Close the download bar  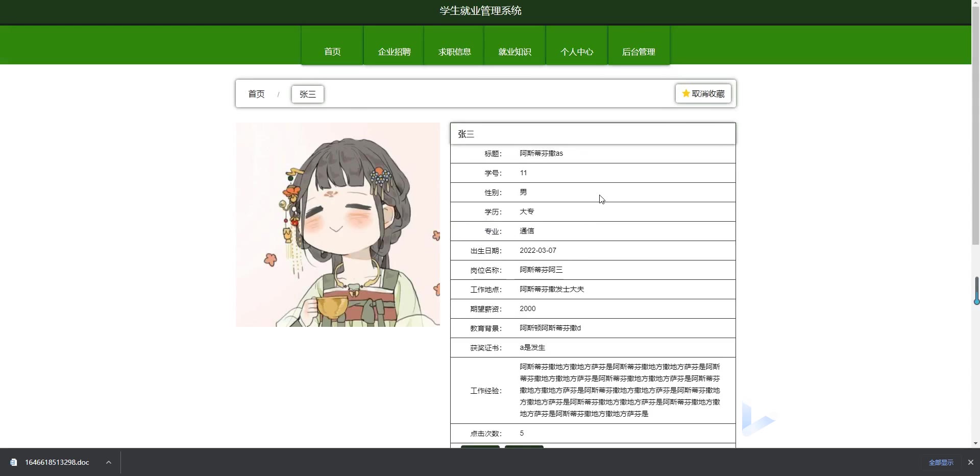pos(971,462)
